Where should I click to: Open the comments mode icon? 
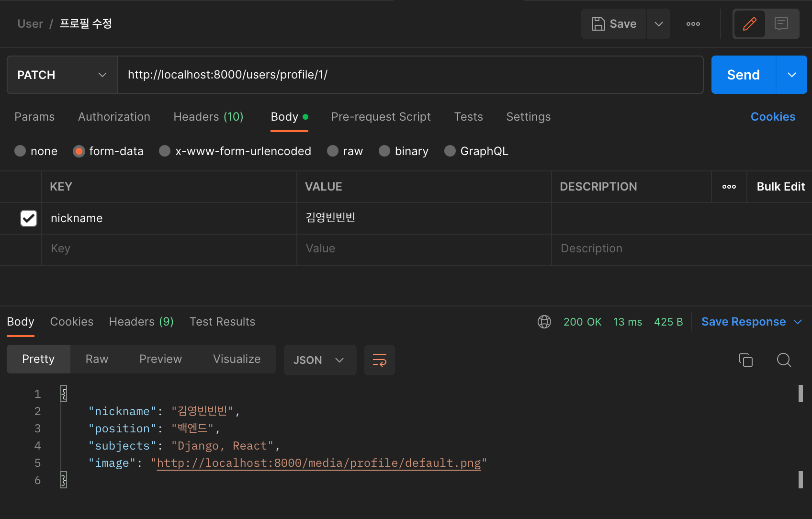(781, 24)
